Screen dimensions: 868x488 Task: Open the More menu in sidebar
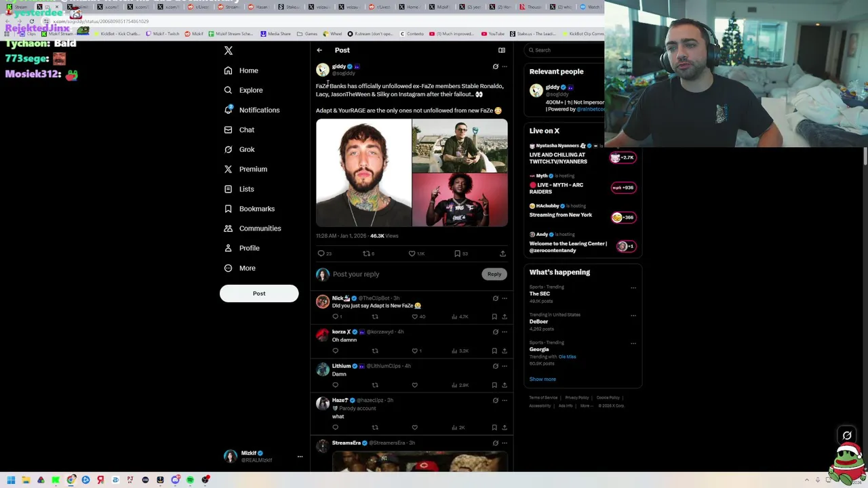click(x=240, y=268)
